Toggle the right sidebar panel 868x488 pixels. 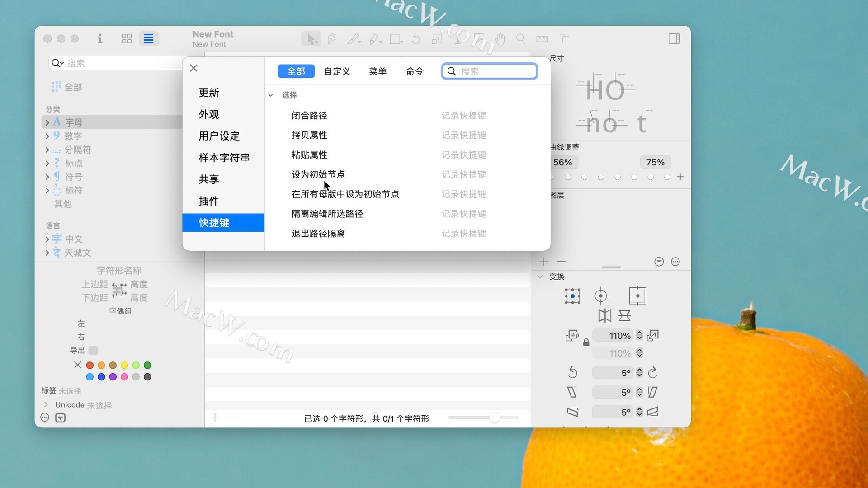(674, 39)
